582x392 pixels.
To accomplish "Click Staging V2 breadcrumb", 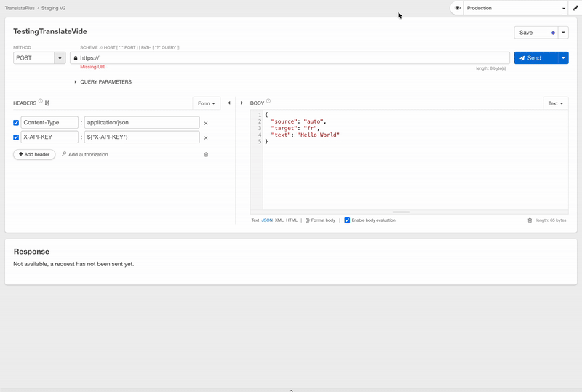I will tap(53, 8).
